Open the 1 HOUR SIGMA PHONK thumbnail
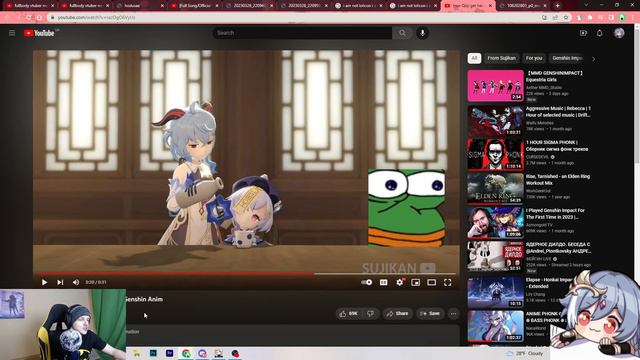This screenshot has height=360, width=640. 496,154
